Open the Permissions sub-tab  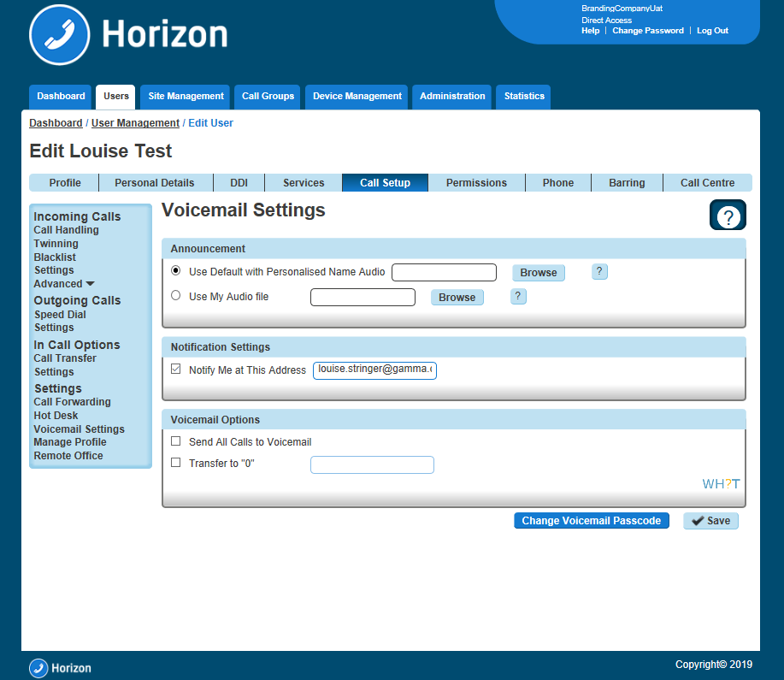[476, 183]
